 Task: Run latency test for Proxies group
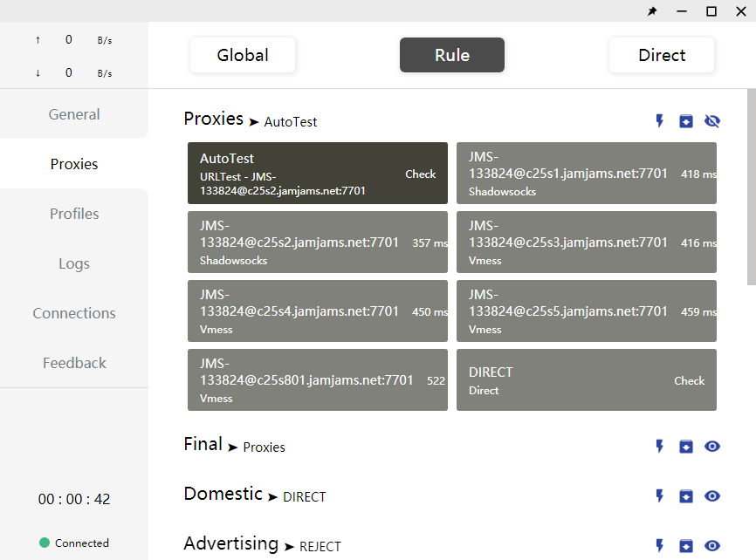pos(660,121)
